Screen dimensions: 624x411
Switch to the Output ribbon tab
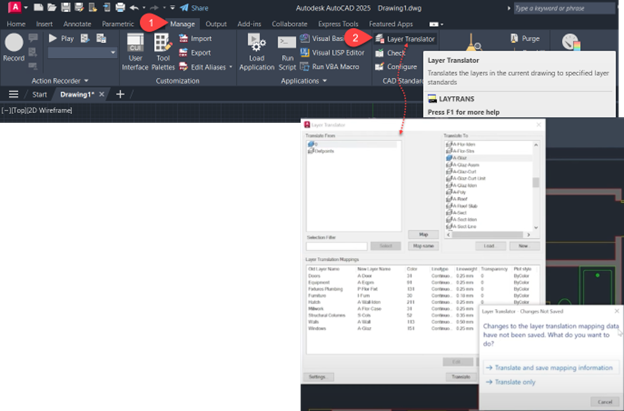click(216, 24)
